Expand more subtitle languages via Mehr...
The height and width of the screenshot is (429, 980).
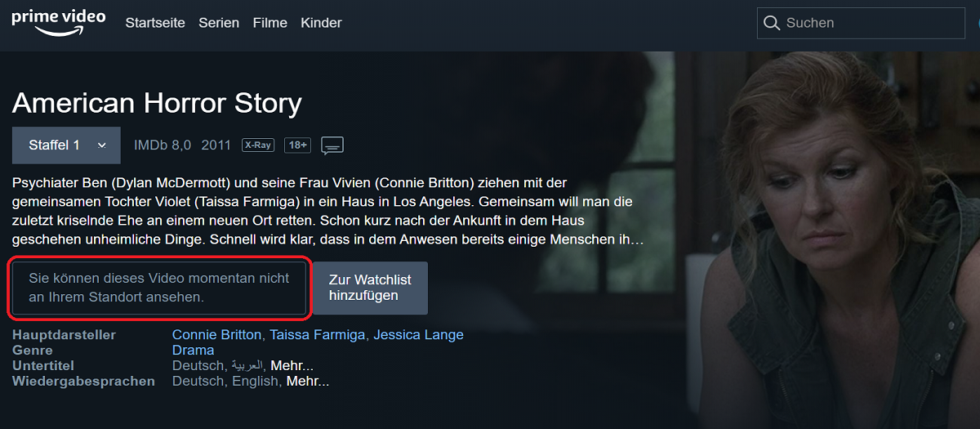292,365
